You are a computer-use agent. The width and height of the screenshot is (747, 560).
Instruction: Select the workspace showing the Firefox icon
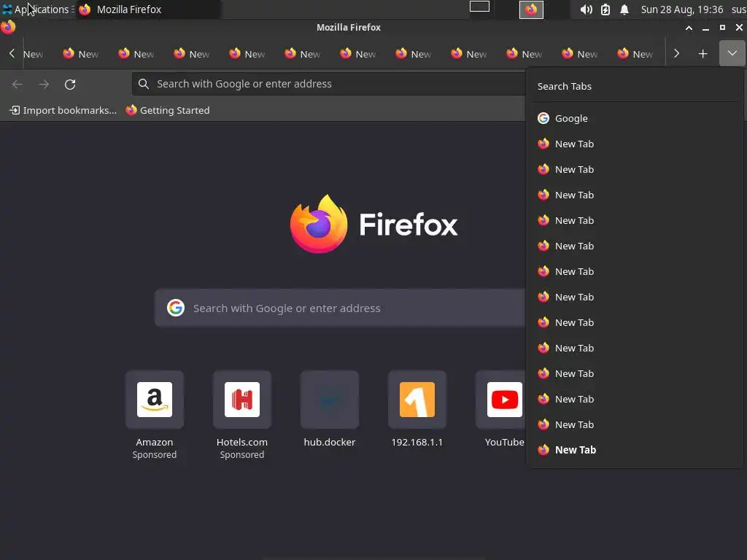(x=531, y=9)
